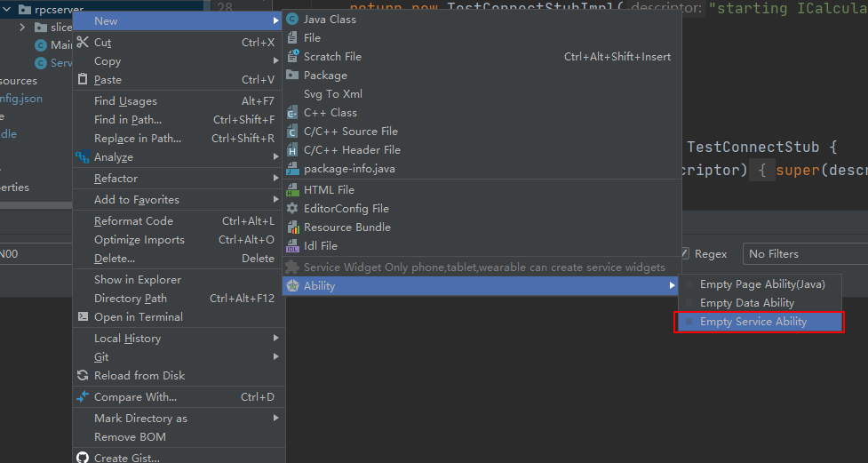The height and width of the screenshot is (463, 868).
Task: Choose Directory Path option
Action: point(179,299)
